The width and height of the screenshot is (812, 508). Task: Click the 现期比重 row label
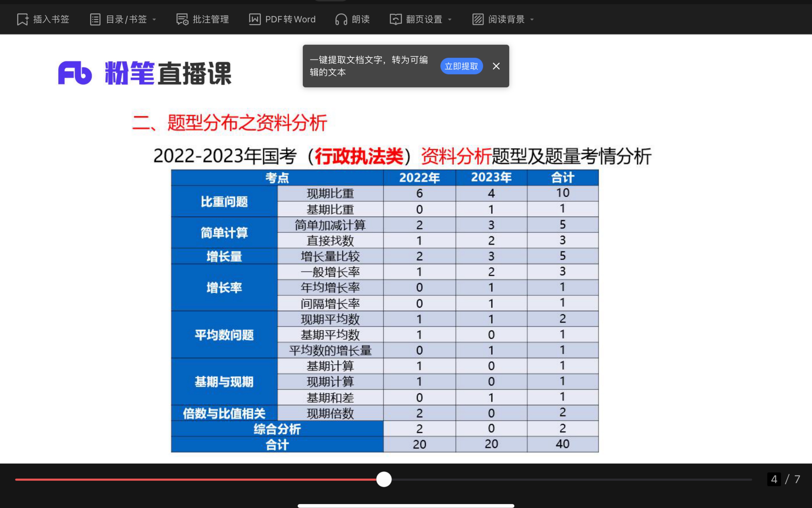[330, 194]
